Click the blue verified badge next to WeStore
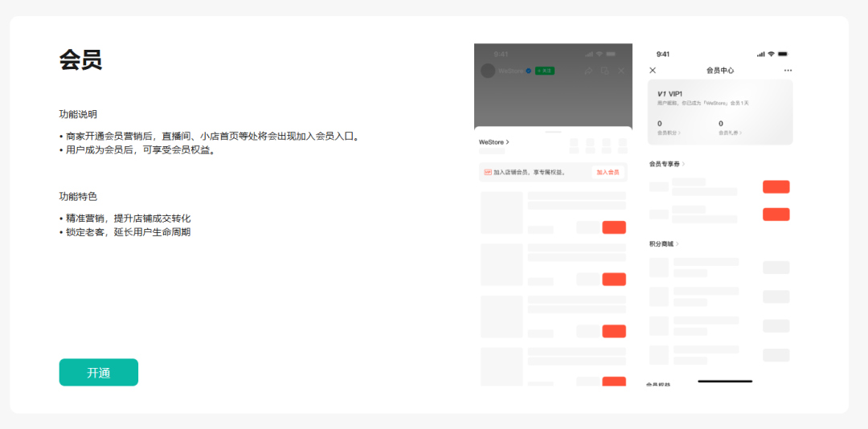868x429 pixels. click(x=529, y=71)
